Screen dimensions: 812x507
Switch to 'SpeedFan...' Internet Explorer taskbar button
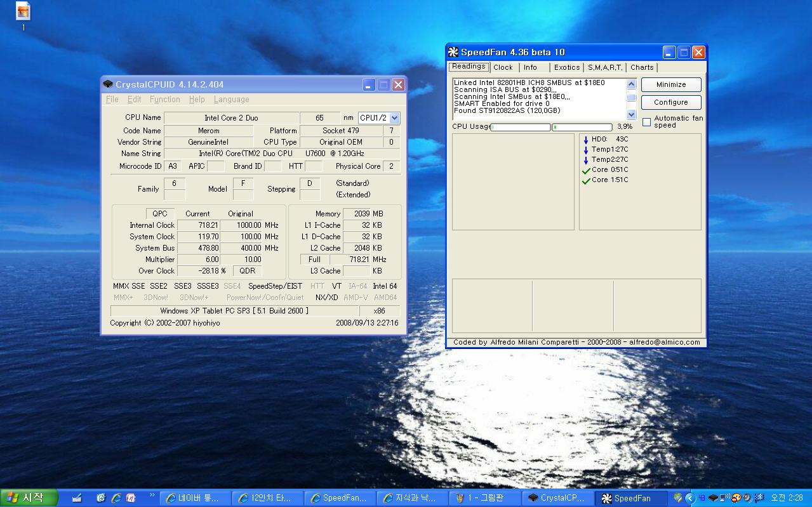coord(342,499)
